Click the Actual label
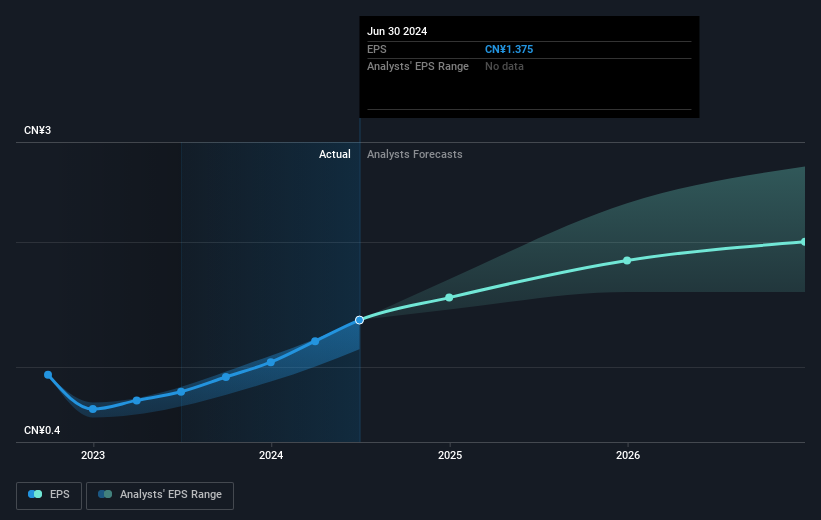Viewport: 821px width, 520px height. coord(335,154)
